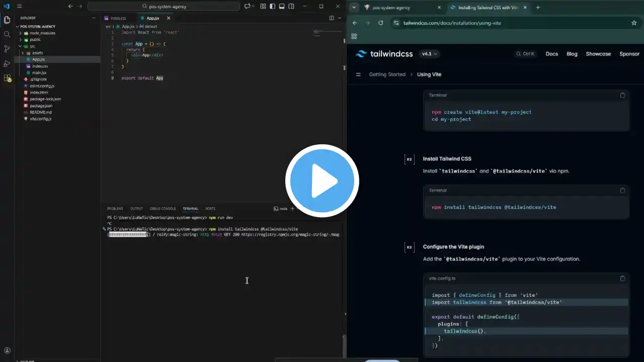Viewport: 644px width, 362px height.
Task: Toggle the bottom panel visibility
Action: coord(282,6)
